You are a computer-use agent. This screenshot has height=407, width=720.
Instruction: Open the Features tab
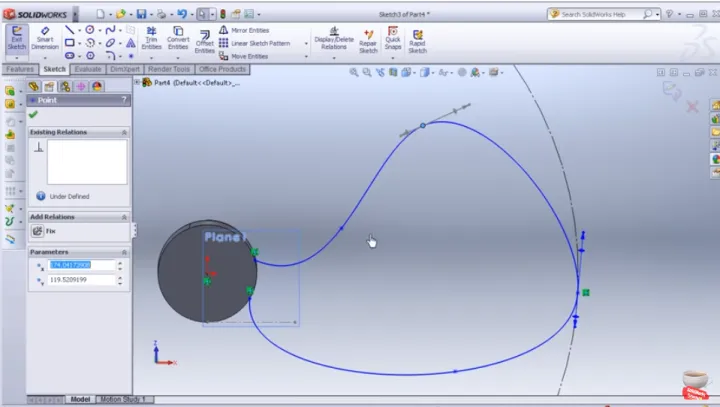20,69
